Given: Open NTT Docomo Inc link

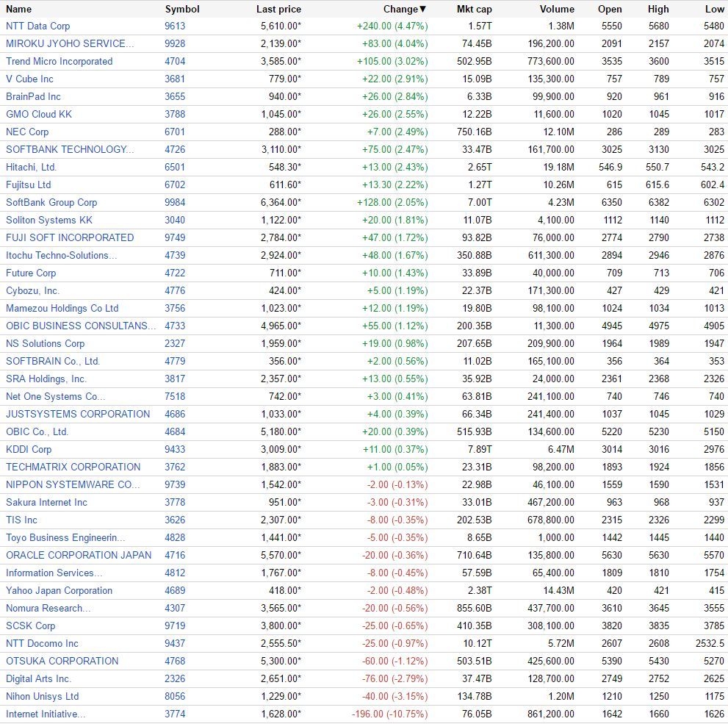Looking at the screenshot, I should [x=42, y=644].
